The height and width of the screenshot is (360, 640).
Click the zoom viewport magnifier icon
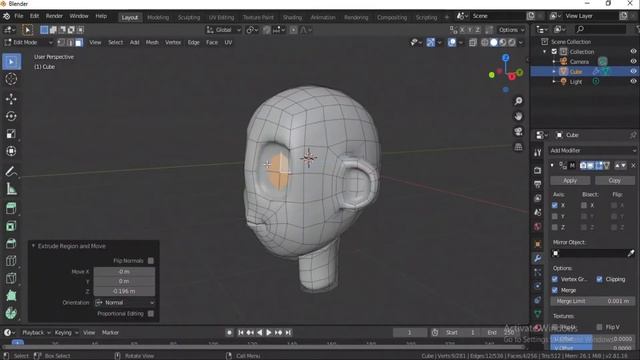[518, 101]
